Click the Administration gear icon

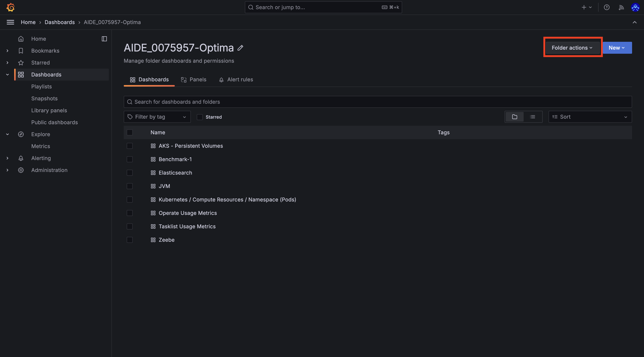[21, 170]
